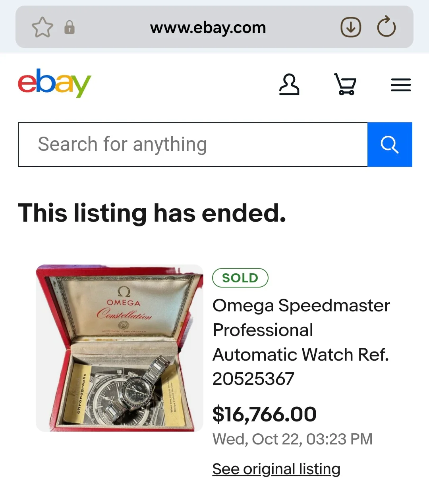Image resolution: width=429 pixels, height=504 pixels.
Task: Expand the hamburger navigation menu
Action: [x=400, y=85]
